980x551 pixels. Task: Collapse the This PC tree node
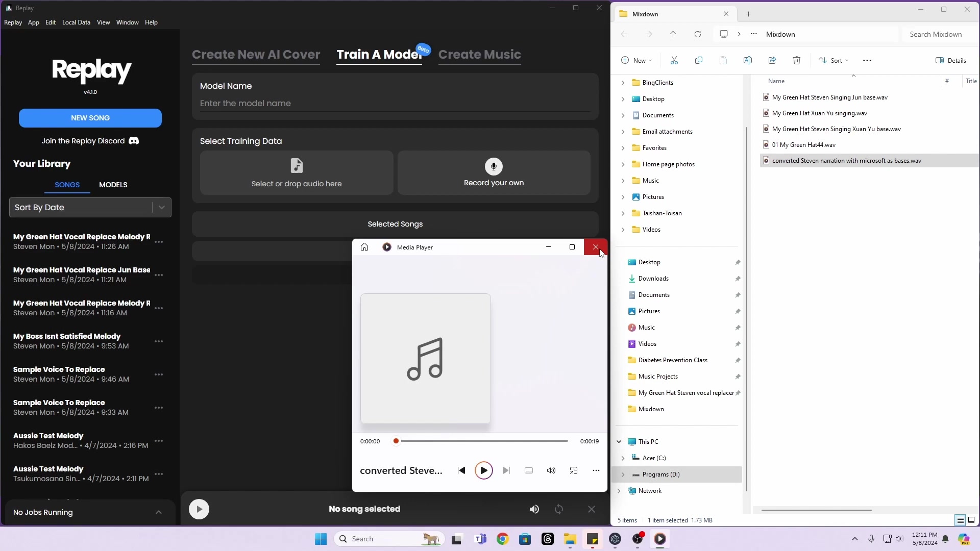pos(619,442)
